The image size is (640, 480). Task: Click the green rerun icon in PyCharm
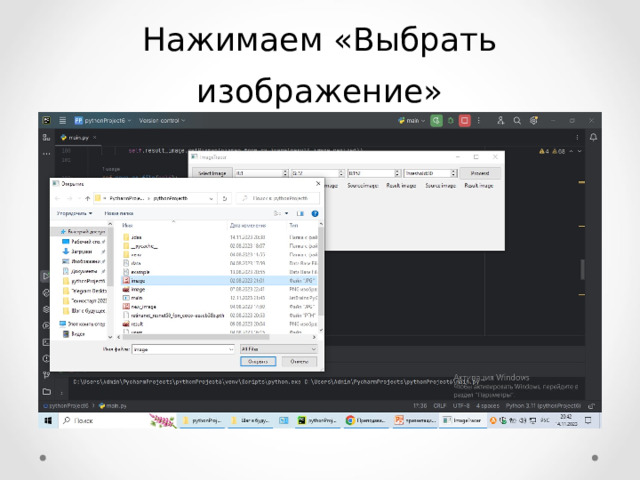436,121
